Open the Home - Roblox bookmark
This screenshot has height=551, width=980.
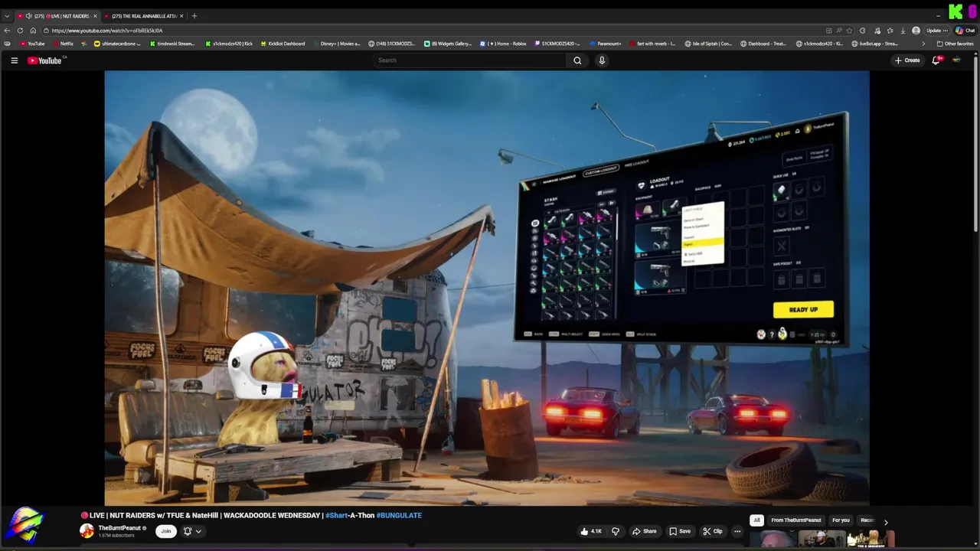click(503, 44)
